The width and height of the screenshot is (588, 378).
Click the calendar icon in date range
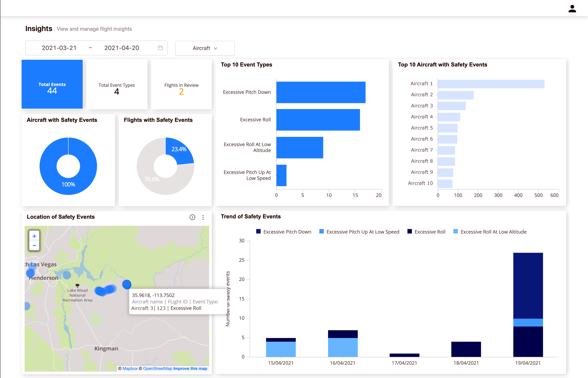click(160, 48)
